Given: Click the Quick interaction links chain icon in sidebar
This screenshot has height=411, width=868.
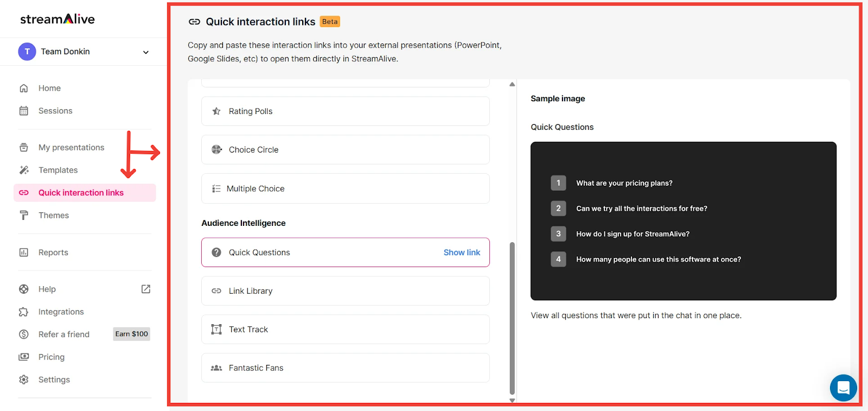Looking at the screenshot, I should [x=24, y=193].
